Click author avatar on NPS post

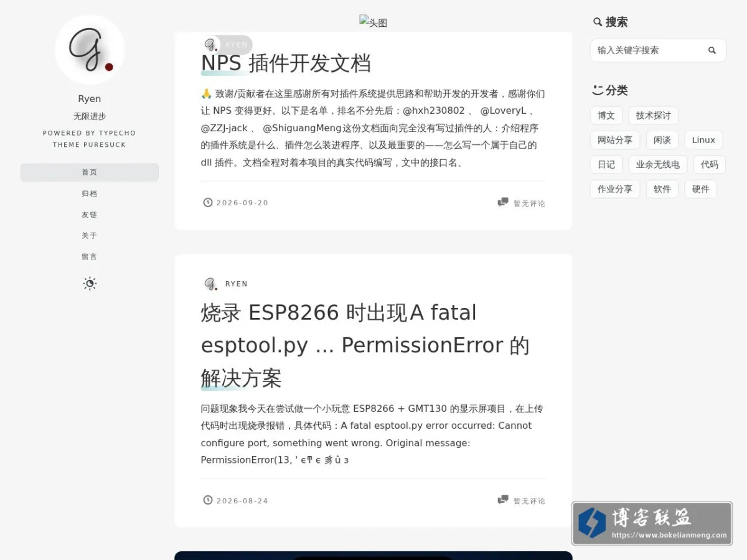[212, 45]
